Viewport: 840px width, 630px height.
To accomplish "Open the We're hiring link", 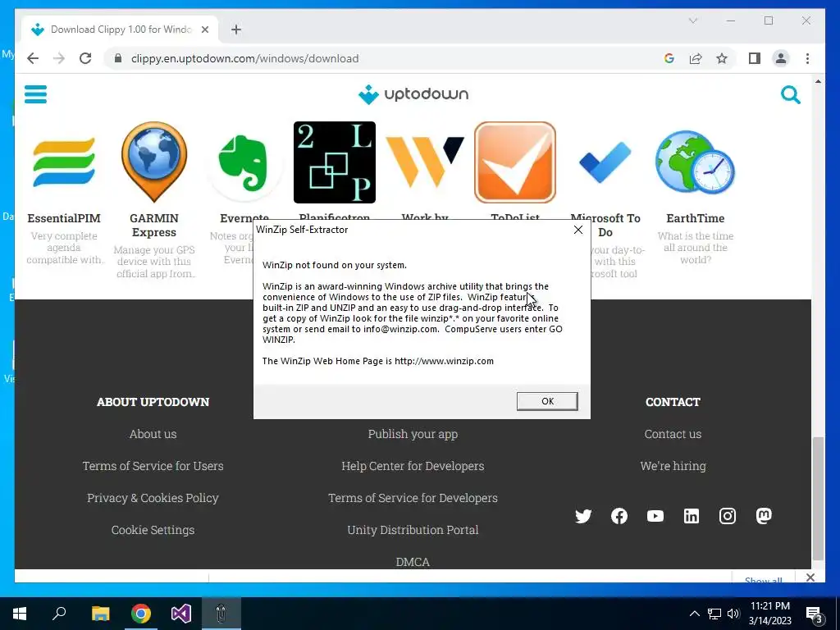I will 673,466.
